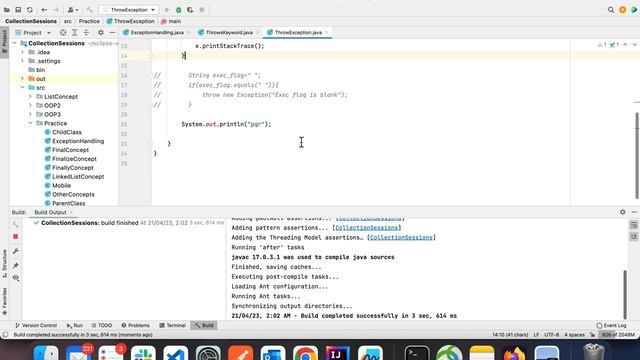Expand the .idea folder
The width and height of the screenshot is (640, 360).
[22, 52]
